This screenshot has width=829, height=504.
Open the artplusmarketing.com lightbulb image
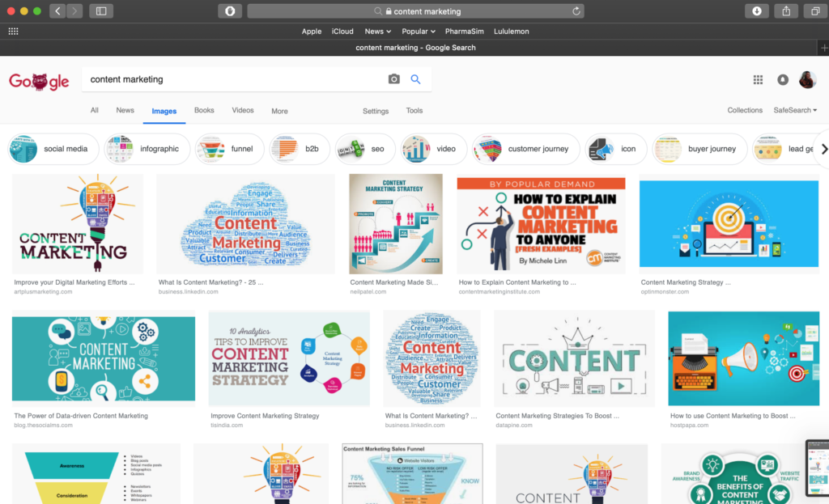tap(77, 224)
